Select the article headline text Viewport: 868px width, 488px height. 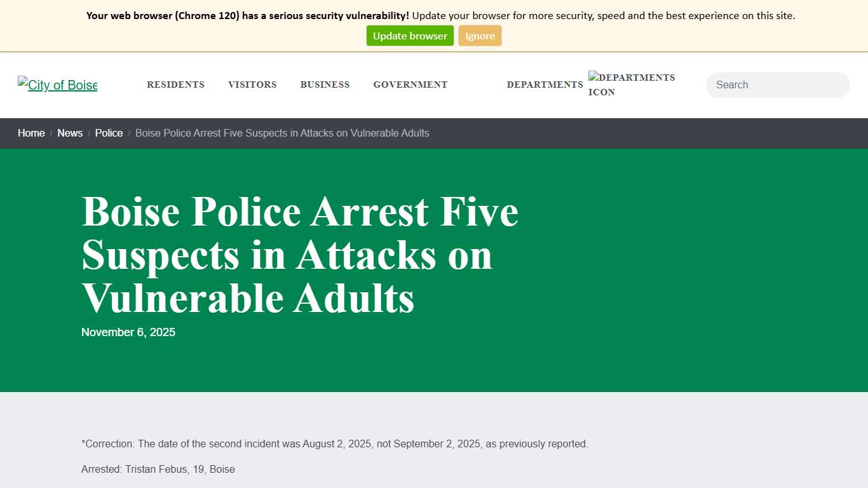tap(299, 254)
